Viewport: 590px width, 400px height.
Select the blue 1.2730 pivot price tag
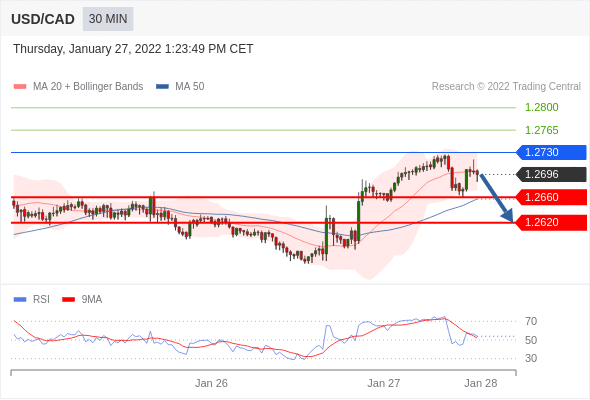[551, 152]
